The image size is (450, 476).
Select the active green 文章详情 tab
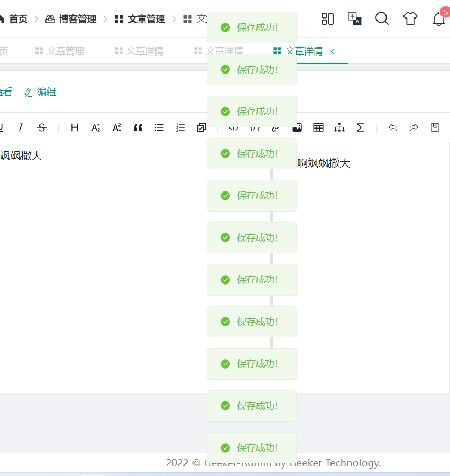pos(304,51)
